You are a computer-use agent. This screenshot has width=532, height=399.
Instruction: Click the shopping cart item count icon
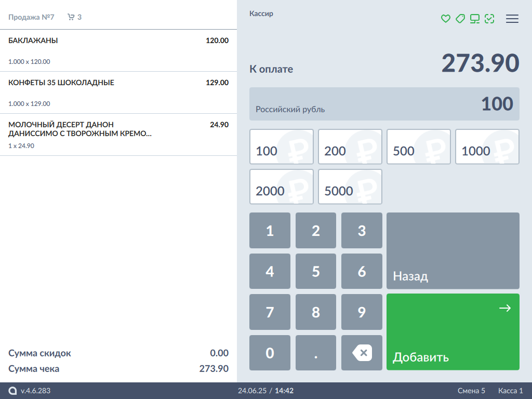click(71, 17)
